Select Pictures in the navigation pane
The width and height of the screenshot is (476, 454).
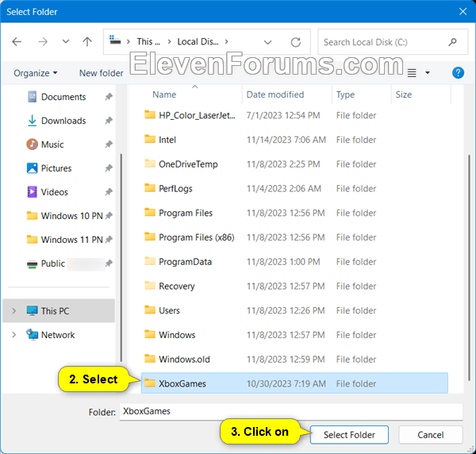tap(56, 168)
